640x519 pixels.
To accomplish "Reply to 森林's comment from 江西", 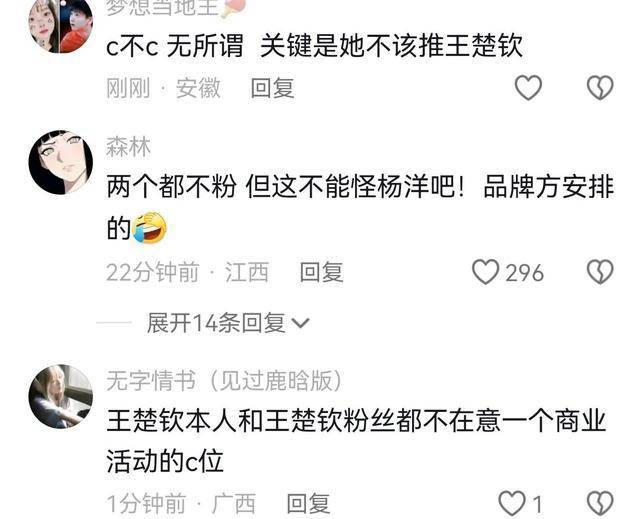I will [321, 272].
